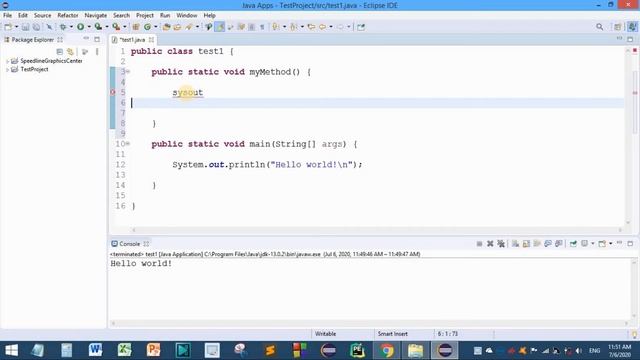The image size is (640, 360).
Task: Click the Open Type icon
Action: click(166, 27)
